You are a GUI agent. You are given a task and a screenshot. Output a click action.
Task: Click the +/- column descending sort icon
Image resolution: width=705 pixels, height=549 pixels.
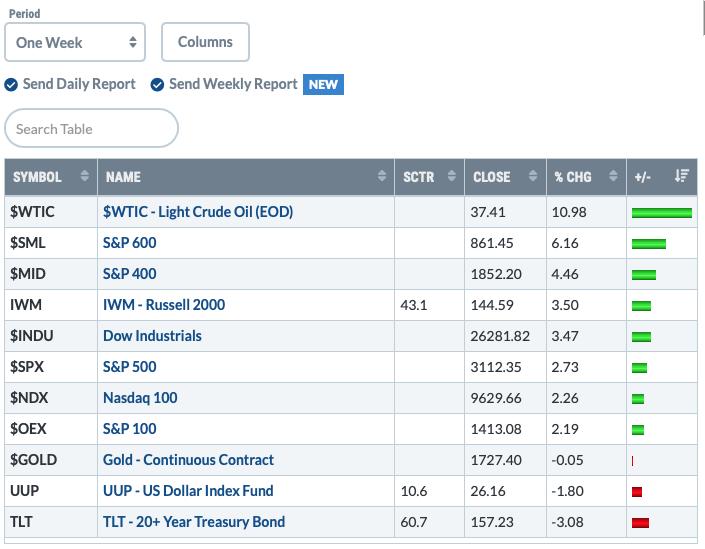pyautogui.click(x=682, y=176)
